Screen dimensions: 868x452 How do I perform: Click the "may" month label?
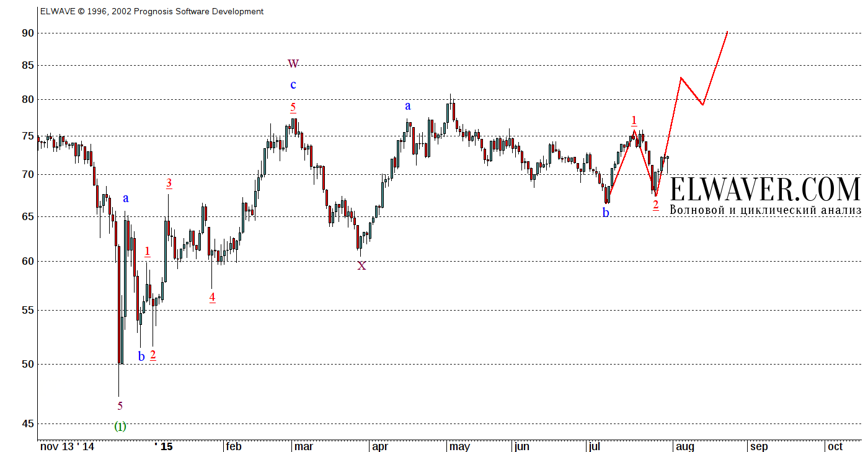pos(459,446)
